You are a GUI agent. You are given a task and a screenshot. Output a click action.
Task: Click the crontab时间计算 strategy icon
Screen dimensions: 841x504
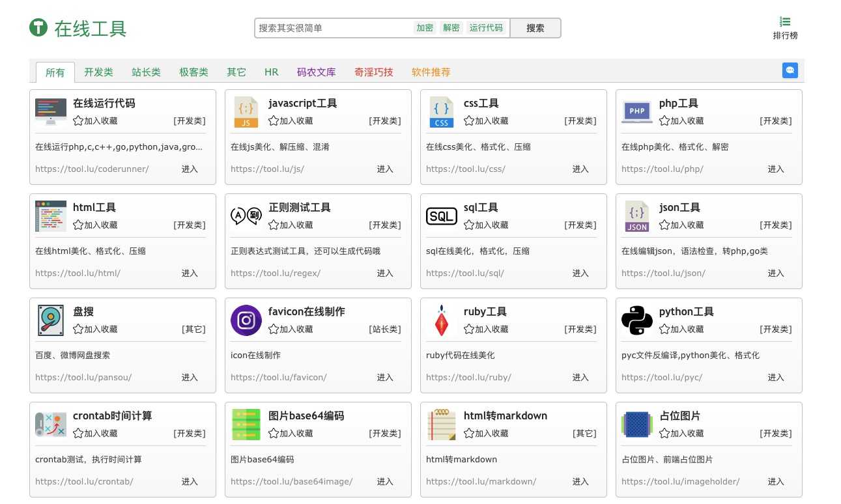tap(51, 425)
